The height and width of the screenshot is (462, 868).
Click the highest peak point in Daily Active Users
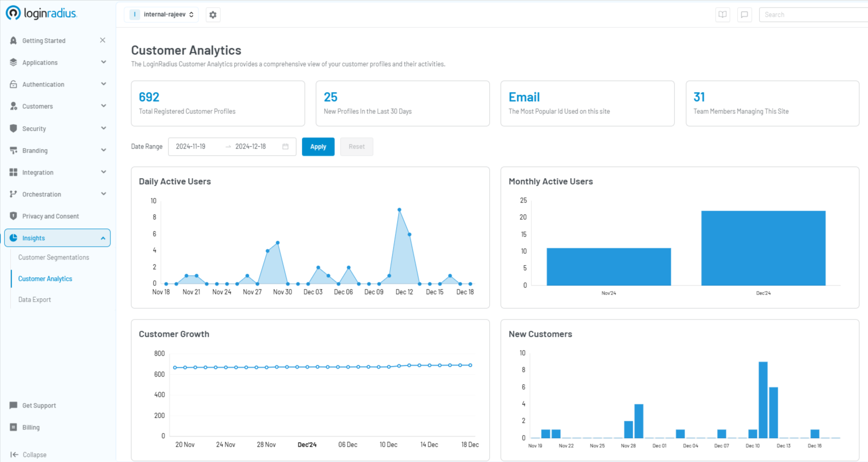(x=400, y=210)
